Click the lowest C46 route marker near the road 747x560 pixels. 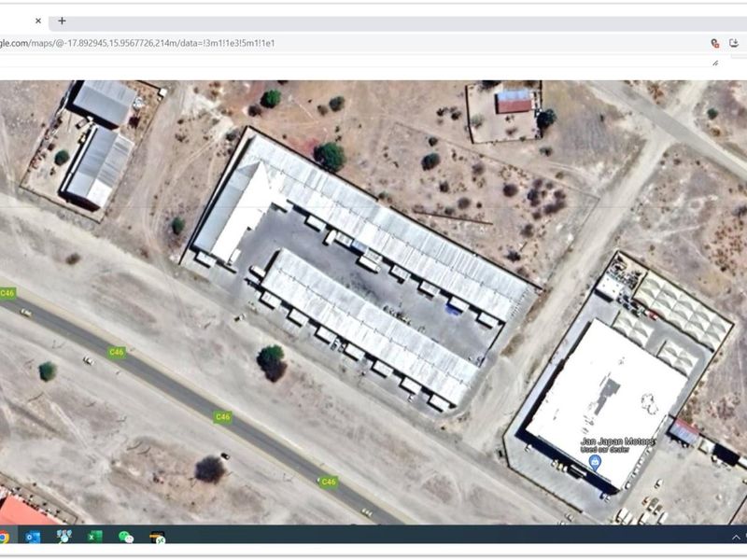[327, 482]
